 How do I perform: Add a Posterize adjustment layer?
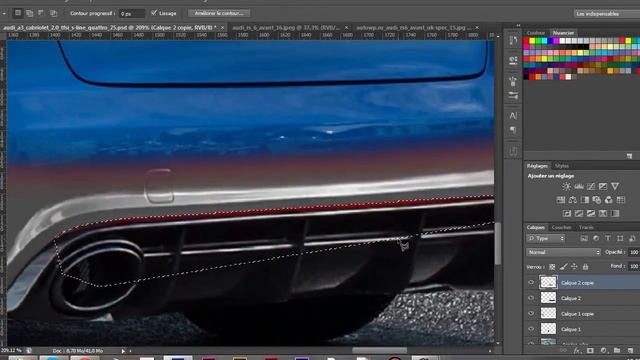(x=579, y=213)
